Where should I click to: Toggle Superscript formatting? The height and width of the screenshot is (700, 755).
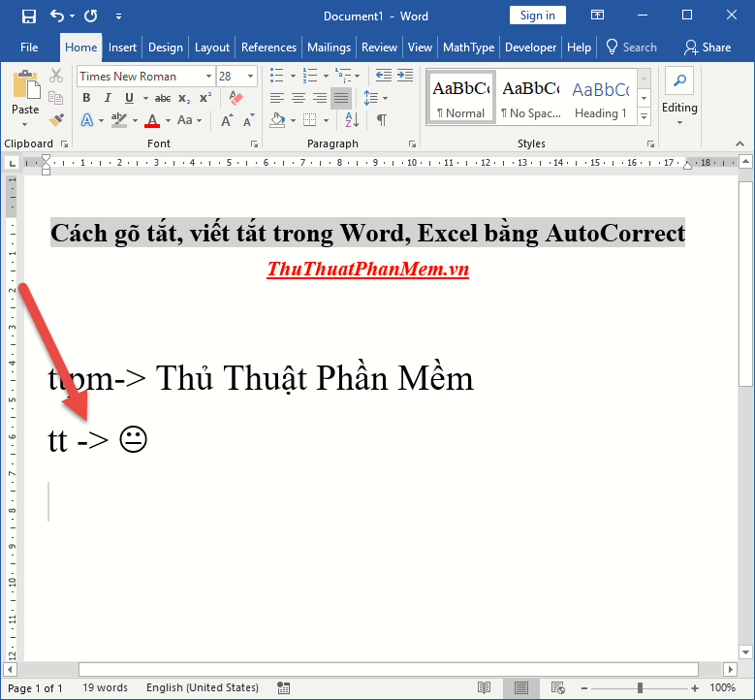(205, 98)
